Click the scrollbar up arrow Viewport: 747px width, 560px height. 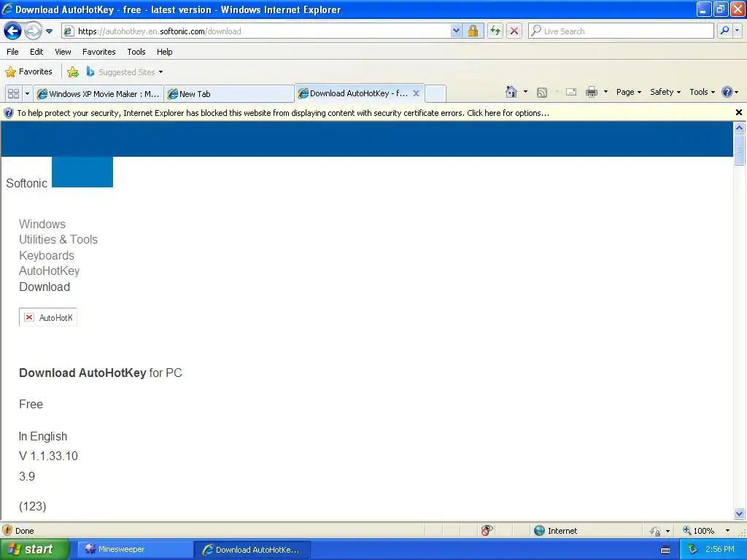click(x=740, y=128)
